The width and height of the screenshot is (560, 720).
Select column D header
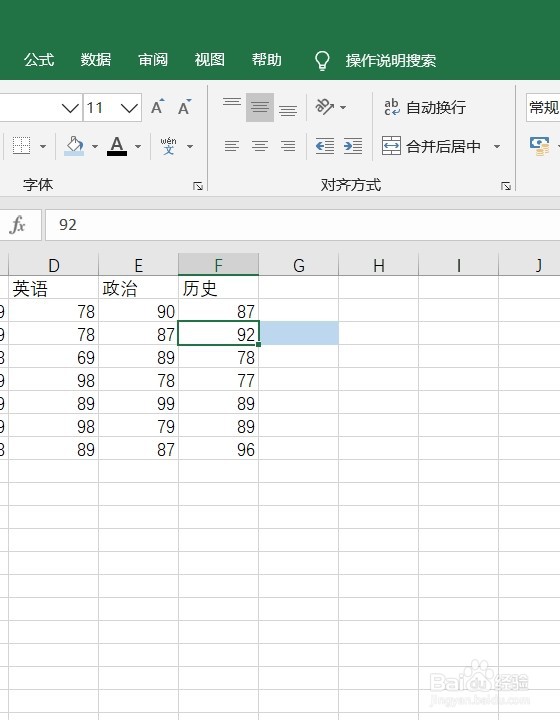coord(54,264)
